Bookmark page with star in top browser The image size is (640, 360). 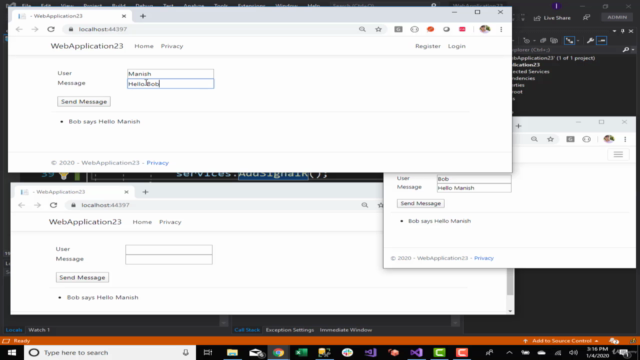pos(378,29)
